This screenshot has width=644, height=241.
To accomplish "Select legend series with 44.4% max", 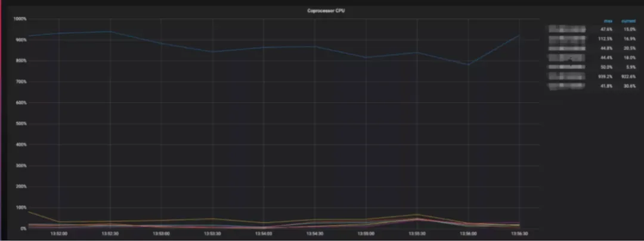I will (x=566, y=58).
